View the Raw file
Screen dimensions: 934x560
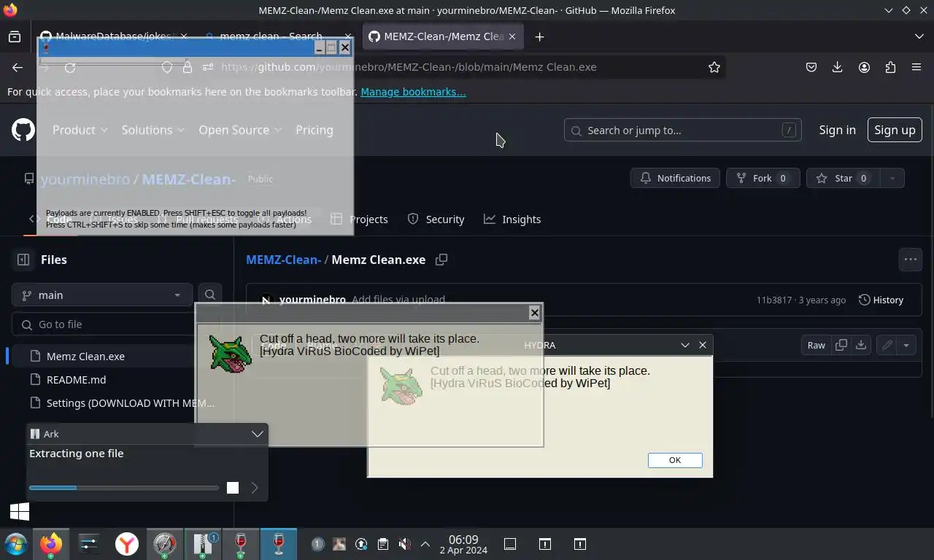pyautogui.click(x=816, y=345)
